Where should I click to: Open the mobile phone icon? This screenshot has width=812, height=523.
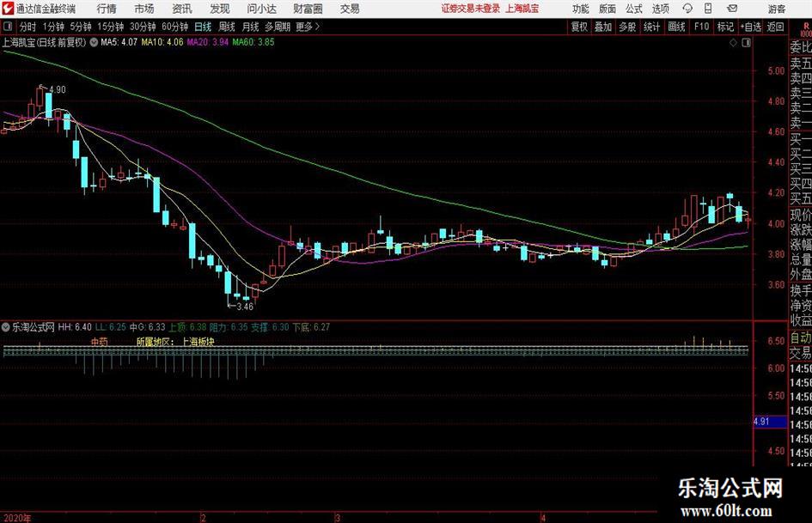point(708,9)
